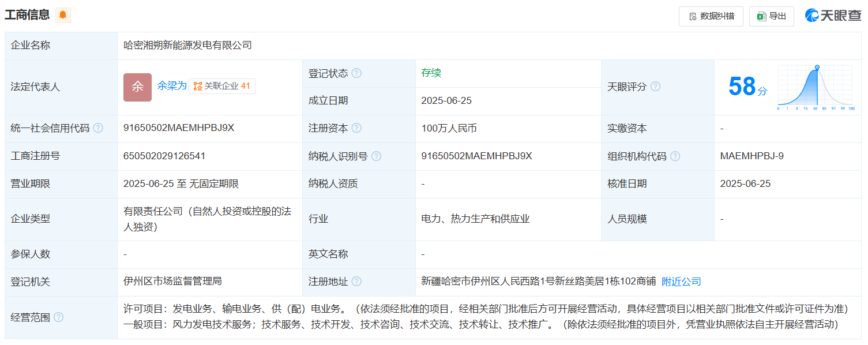Viewport: 868px width, 345px height.
Task: Select 成立日期 value 2025-06-25
Action: point(446,100)
